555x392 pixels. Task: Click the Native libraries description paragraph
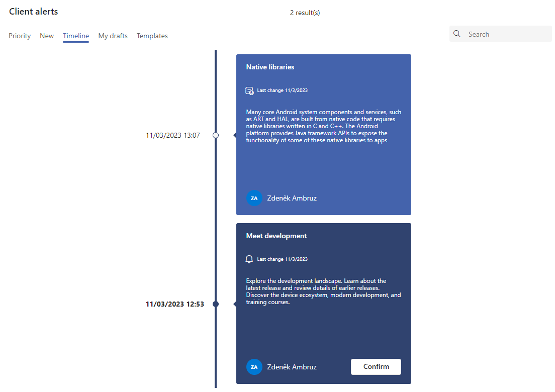pyautogui.click(x=324, y=126)
